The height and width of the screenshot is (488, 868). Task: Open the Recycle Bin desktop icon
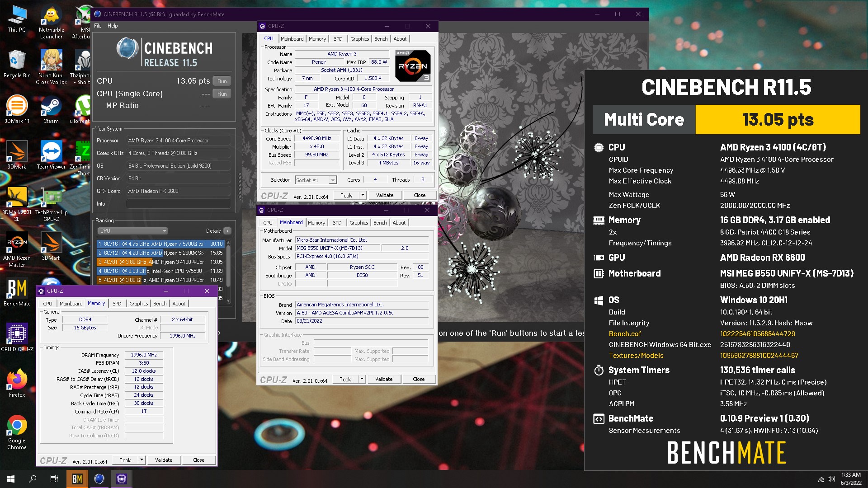coord(17,64)
